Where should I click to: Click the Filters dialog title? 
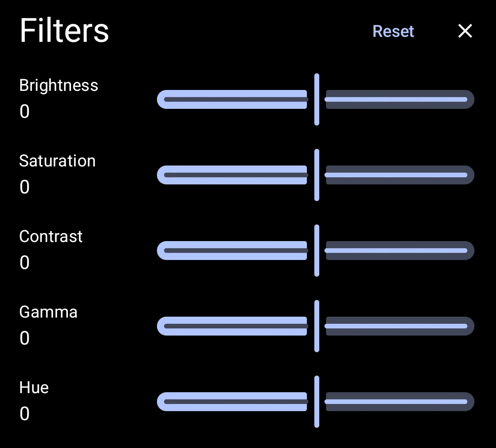pos(64,30)
